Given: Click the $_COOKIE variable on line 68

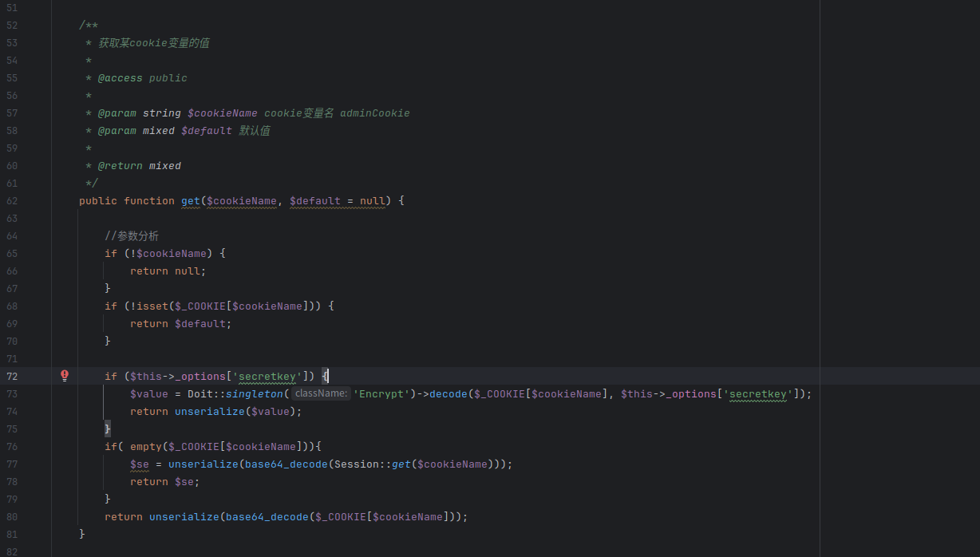Looking at the screenshot, I should [x=200, y=306].
